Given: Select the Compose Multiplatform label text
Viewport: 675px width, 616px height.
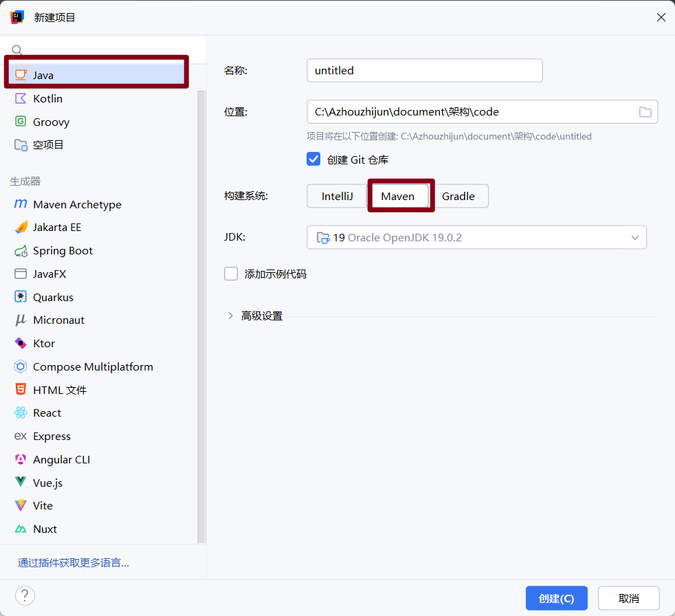Looking at the screenshot, I should pyautogui.click(x=93, y=366).
